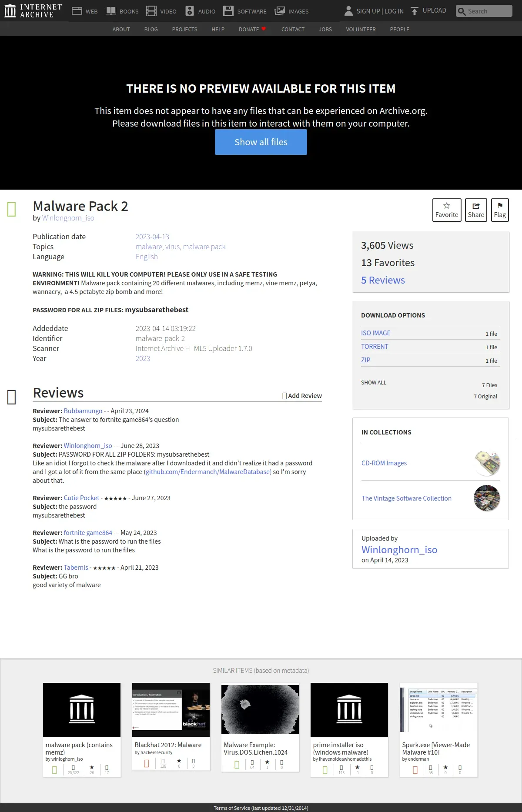The width and height of the screenshot is (522, 812).
Task: Open the People menu item
Action: coord(399,29)
